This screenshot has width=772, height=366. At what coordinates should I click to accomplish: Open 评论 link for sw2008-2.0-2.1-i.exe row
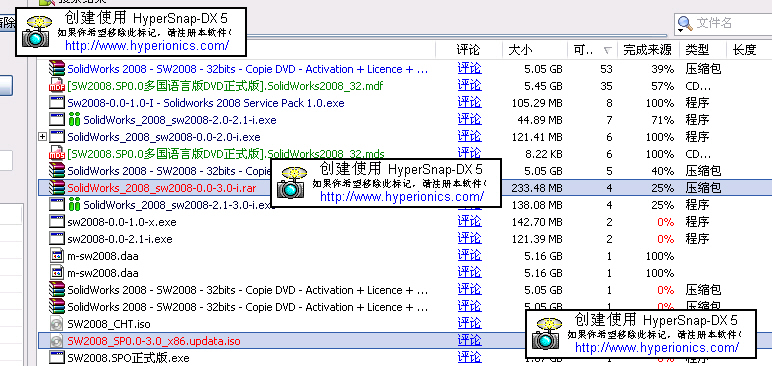tap(469, 120)
